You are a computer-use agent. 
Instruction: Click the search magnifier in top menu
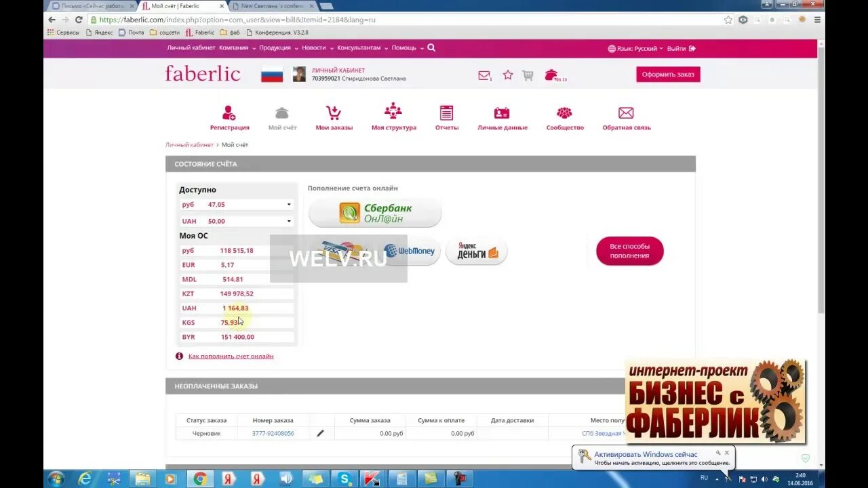point(431,48)
